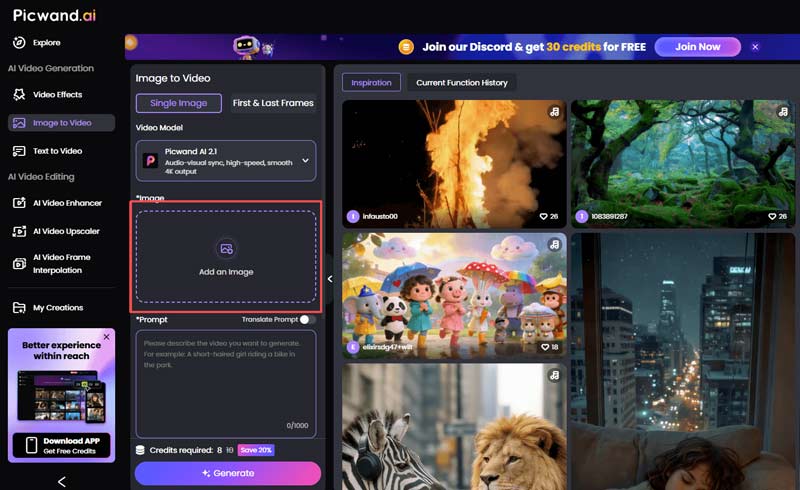
Task: Toggle the Translate Prompt switch
Action: pos(307,320)
